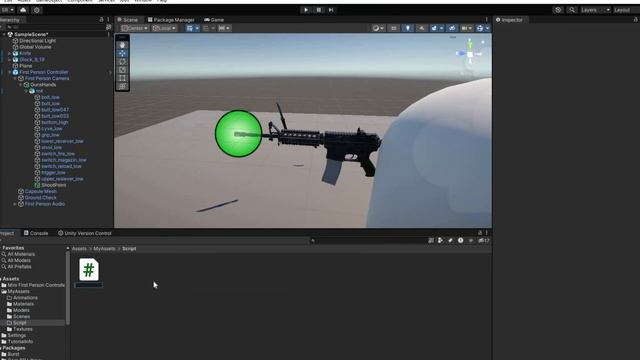Toggle scene visibility for hidden objects icon
The height and width of the screenshot is (360, 640).
pyautogui.click(x=452, y=28)
